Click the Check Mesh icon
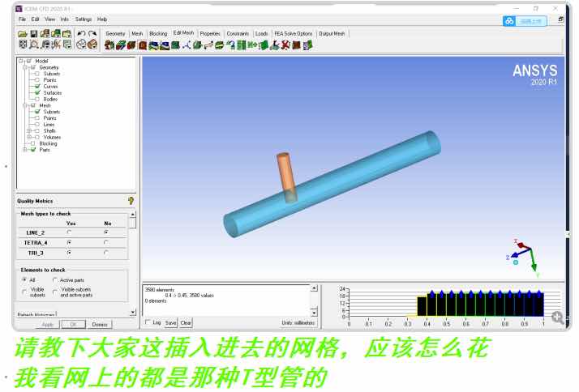Screen dimensions: 579x392 [131, 45]
